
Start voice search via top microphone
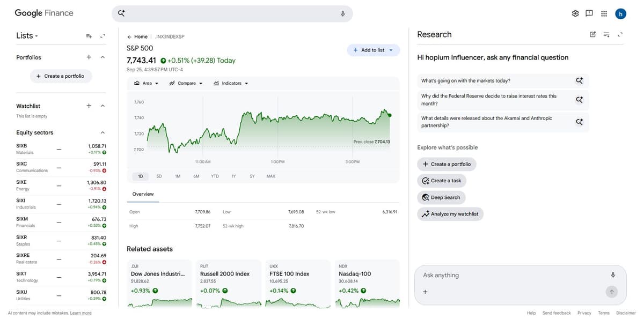pos(343,13)
